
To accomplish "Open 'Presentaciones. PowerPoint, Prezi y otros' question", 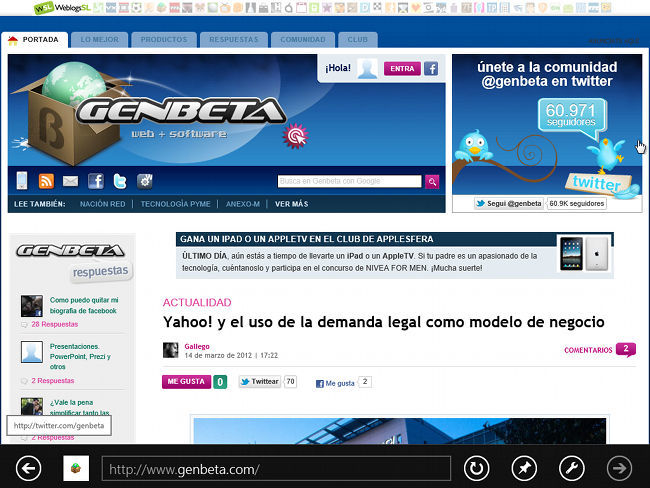I will click(80, 357).
